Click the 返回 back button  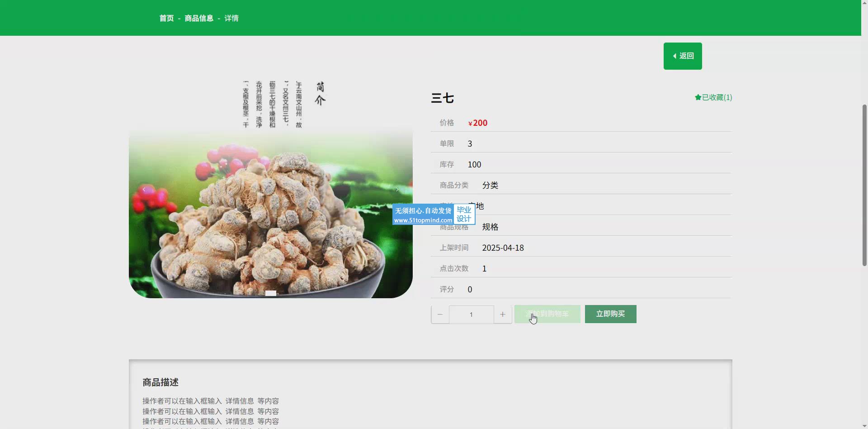pos(682,56)
